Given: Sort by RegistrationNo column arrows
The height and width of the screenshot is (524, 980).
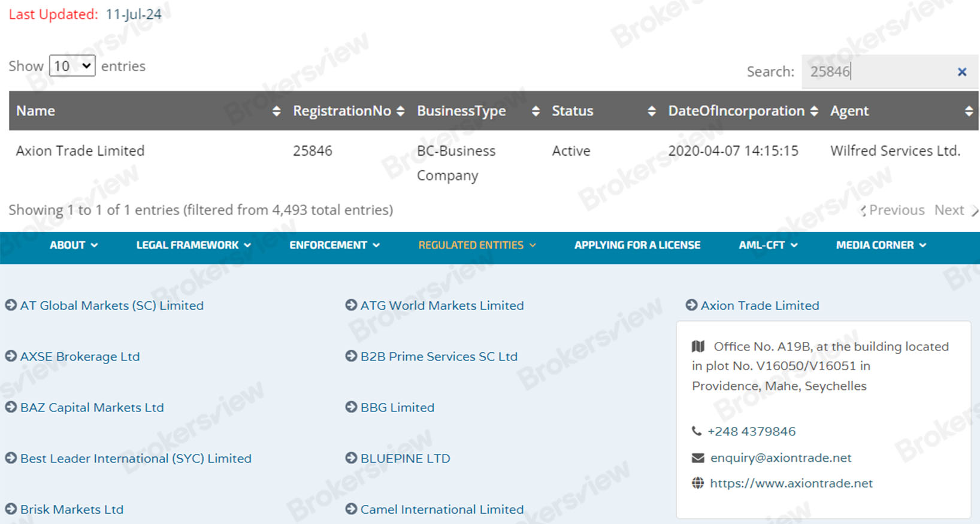Looking at the screenshot, I should [x=401, y=111].
